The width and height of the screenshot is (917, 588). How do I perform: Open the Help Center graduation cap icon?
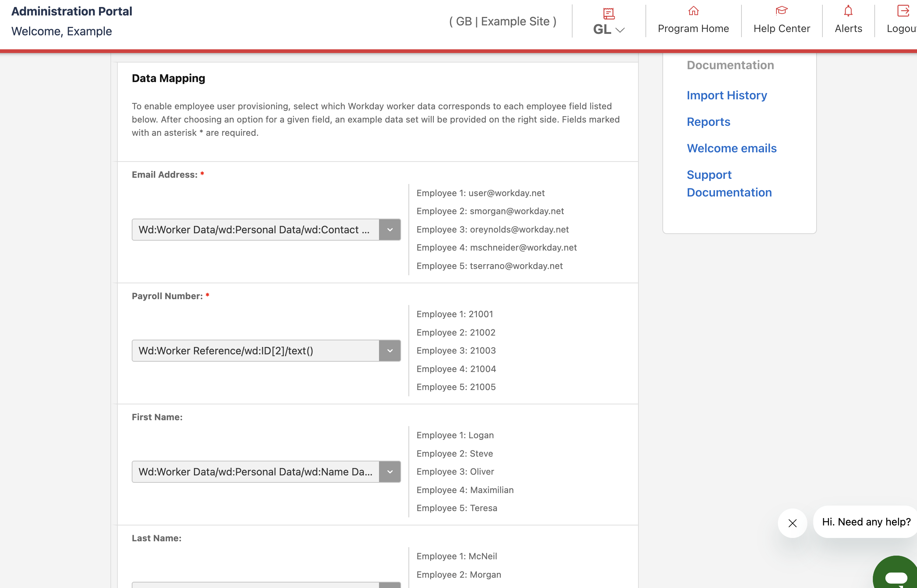782,11
